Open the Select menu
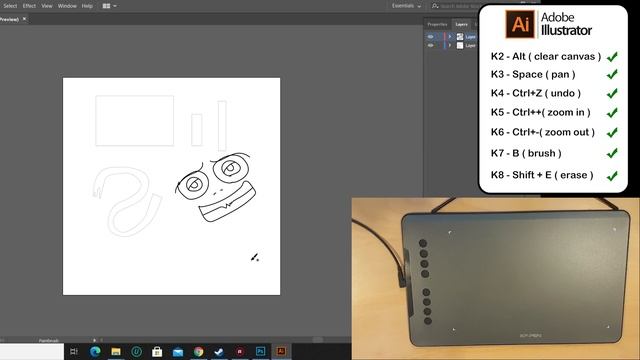 click(10, 6)
